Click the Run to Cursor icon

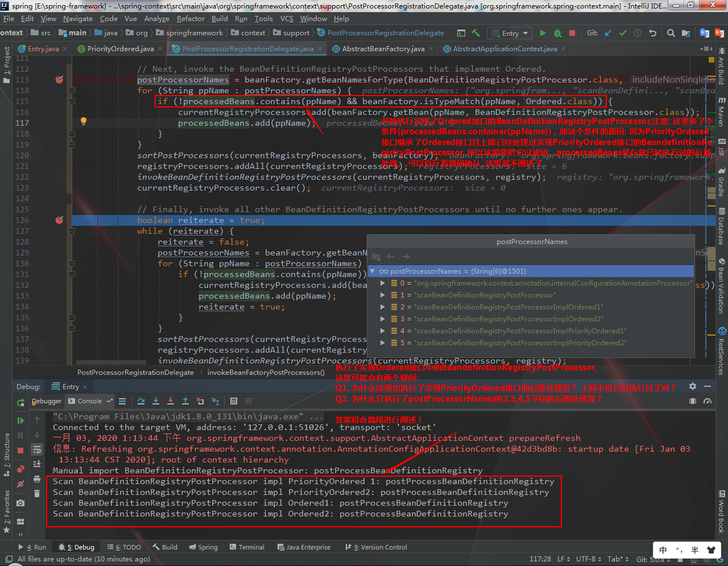[215, 401]
